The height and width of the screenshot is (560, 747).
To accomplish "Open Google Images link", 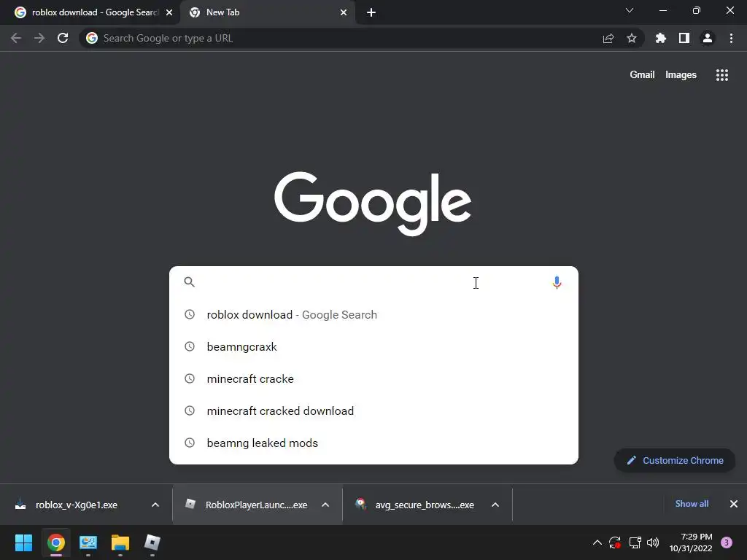I will tap(681, 75).
